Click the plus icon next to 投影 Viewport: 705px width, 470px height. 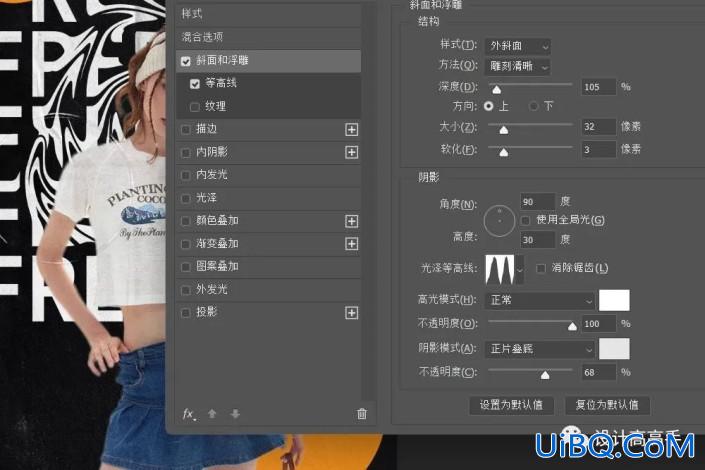[x=352, y=313]
